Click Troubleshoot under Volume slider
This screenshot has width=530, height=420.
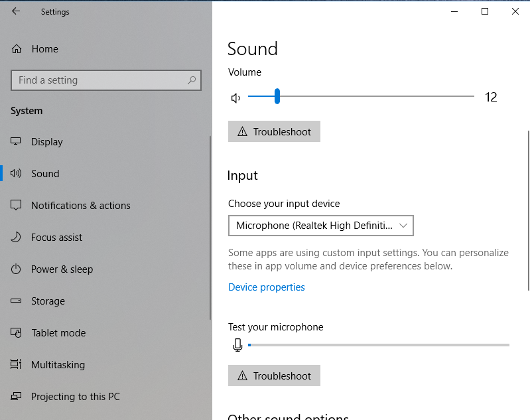tap(274, 131)
